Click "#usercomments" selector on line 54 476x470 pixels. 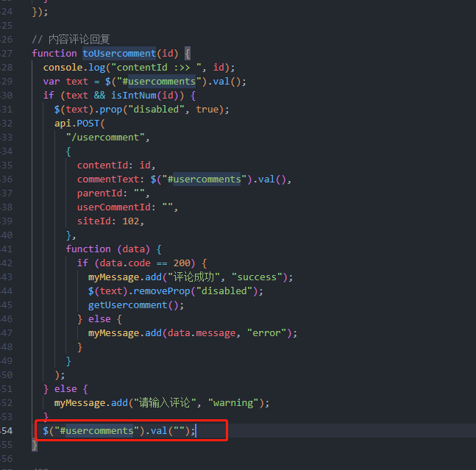pyautogui.click(x=97, y=430)
